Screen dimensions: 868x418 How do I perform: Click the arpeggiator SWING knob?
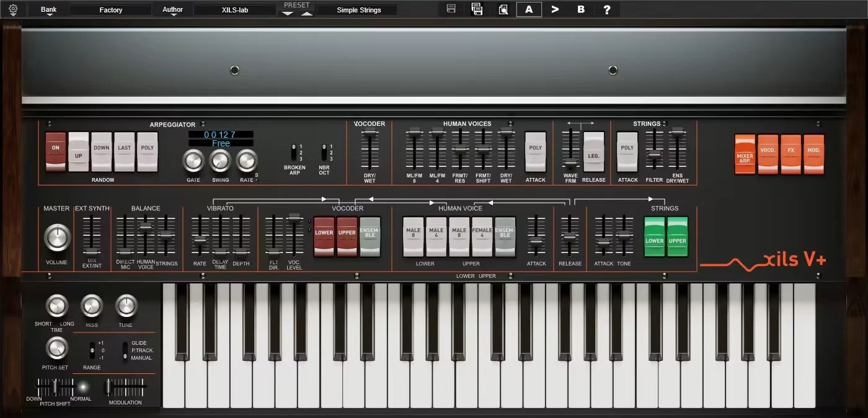point(220,161)
